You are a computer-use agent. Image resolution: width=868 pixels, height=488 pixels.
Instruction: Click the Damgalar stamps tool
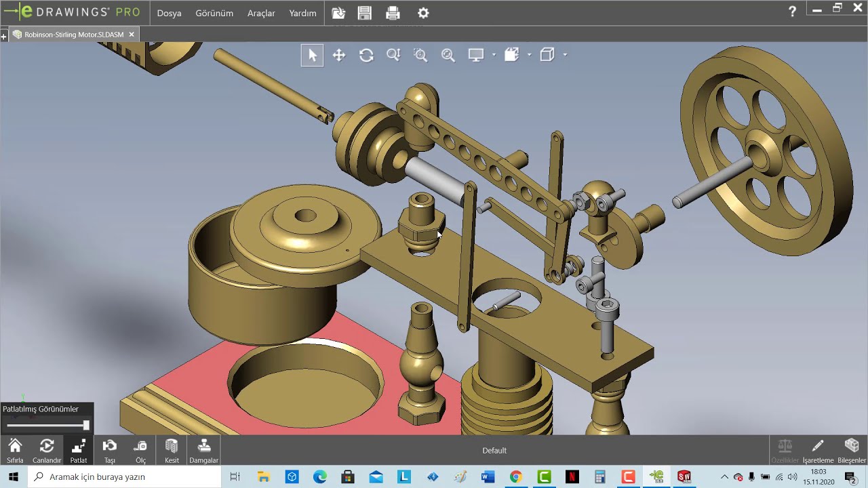[203, 451]
